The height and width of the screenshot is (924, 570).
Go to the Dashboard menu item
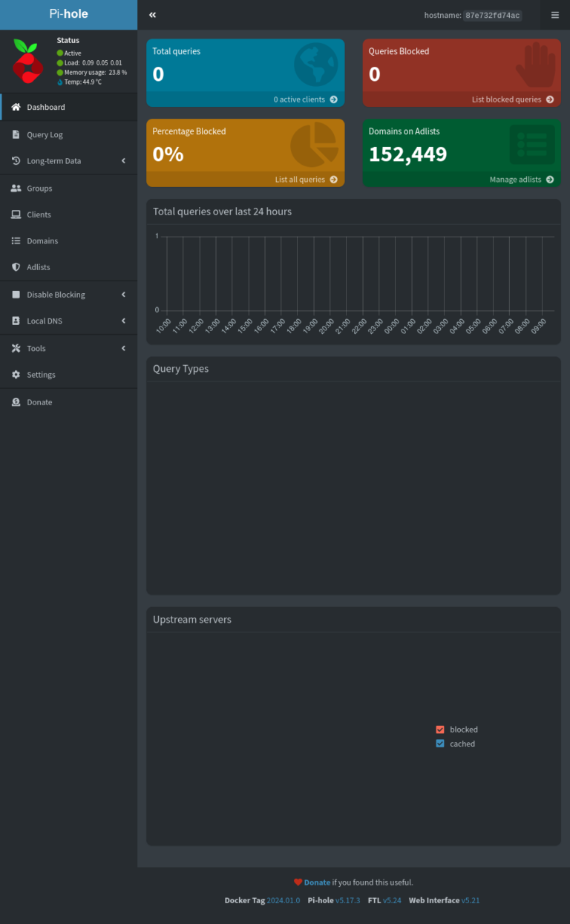point(46,107)
